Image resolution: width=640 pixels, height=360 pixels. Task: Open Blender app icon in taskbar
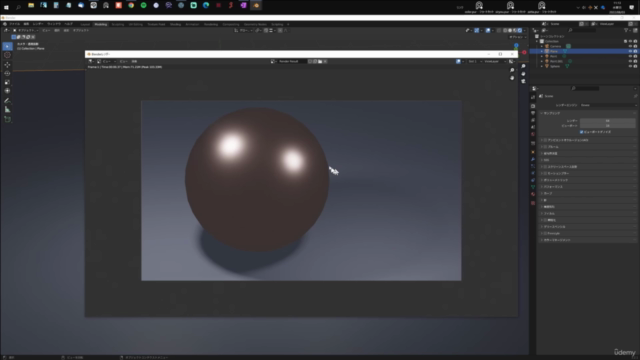coord(256,5)
